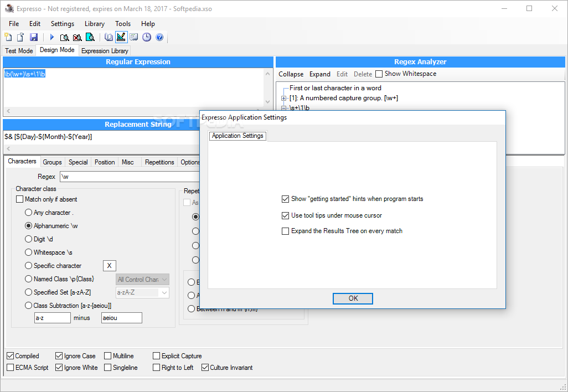The image size is (568, 392).
Task: Enable ECMA Script option
Action: 10,368
